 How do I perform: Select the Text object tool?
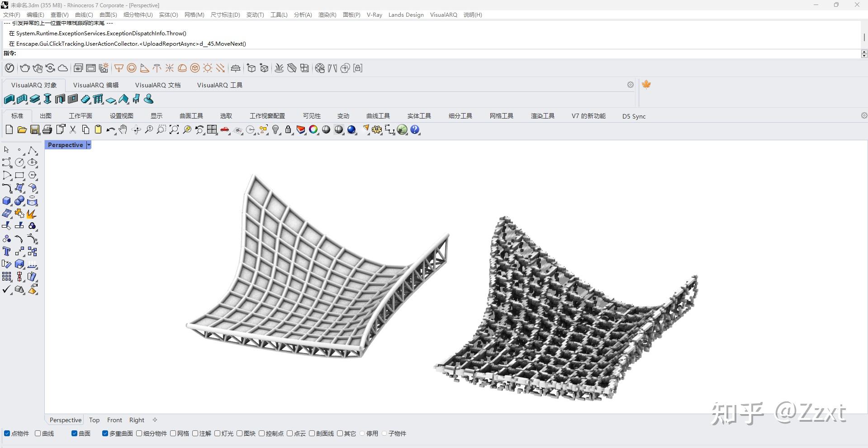pos(7,252)
